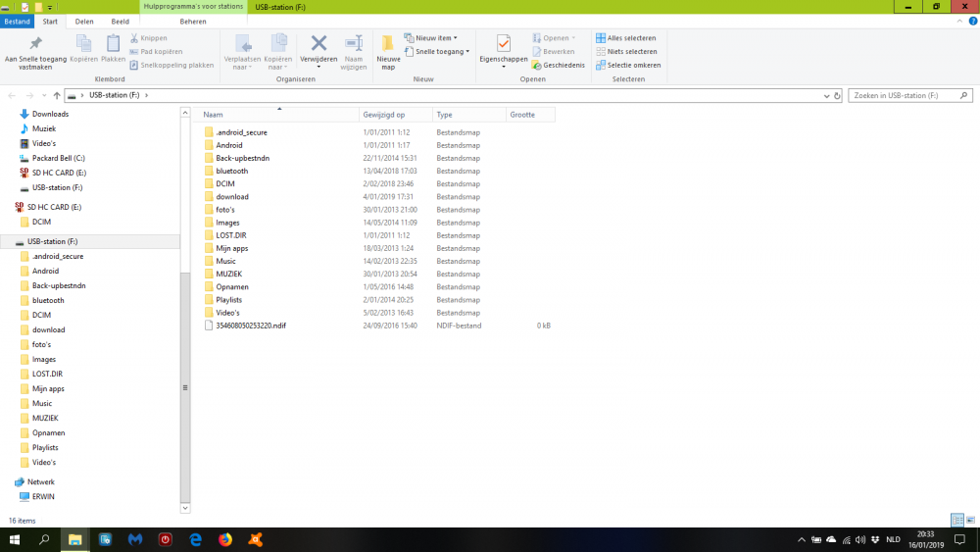
Task: Open the Bestand menu
Action: click(17, 21)
